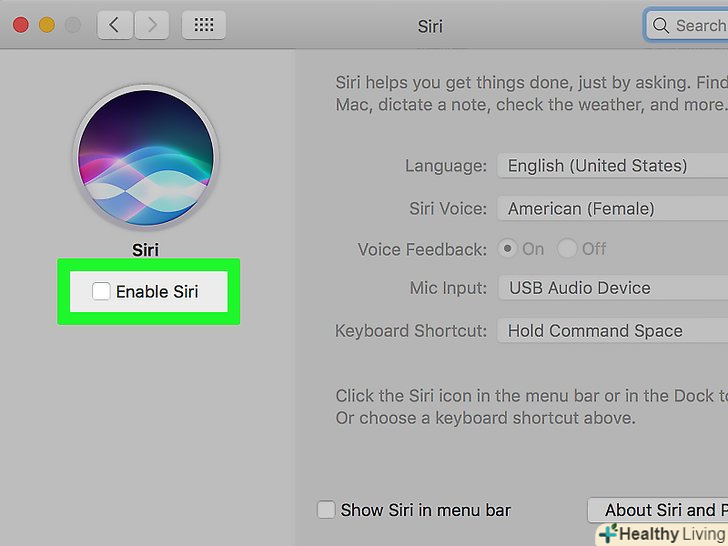
Task: Click the search magnifier icon
Action: [x=660, y=26]
